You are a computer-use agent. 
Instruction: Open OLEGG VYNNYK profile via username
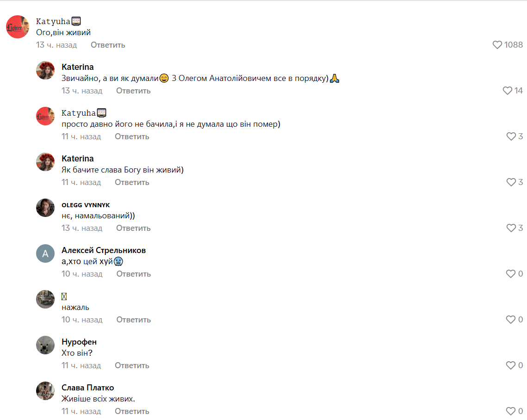pyautogui.click(x=86, y=205)
